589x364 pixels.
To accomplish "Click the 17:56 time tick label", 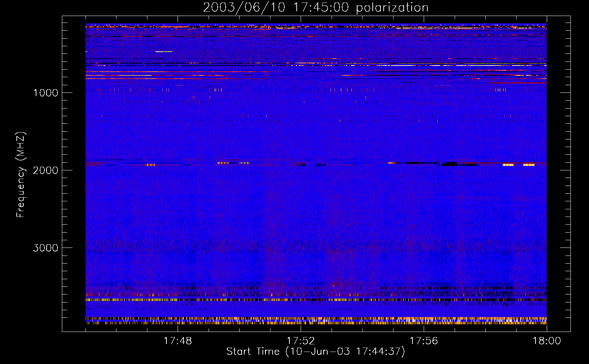I will point(424,341).
